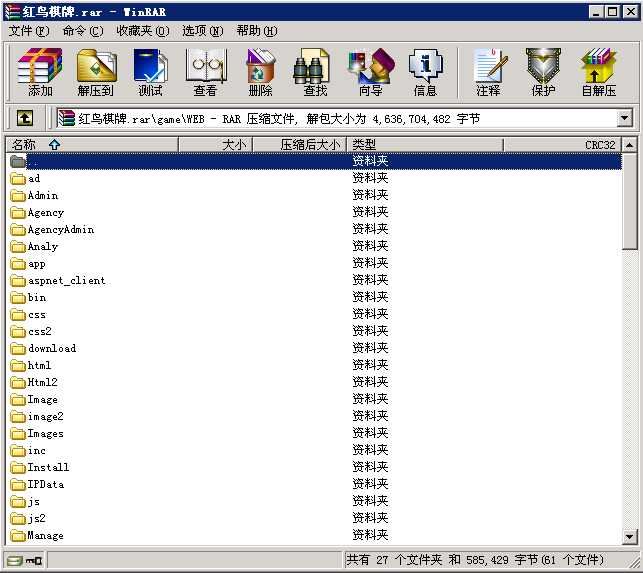Click the 添加 (Add) toolbar icon

tap(40, 72)
